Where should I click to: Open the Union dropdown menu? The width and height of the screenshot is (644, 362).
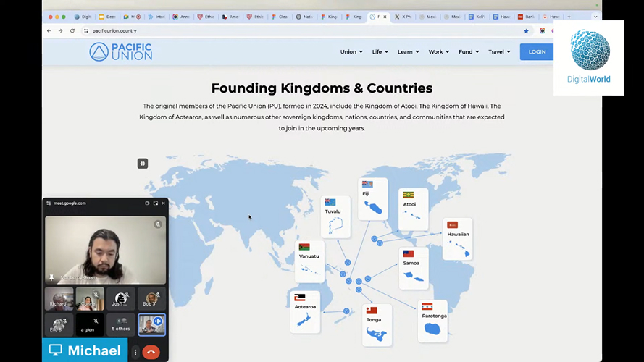coord(352,52)
